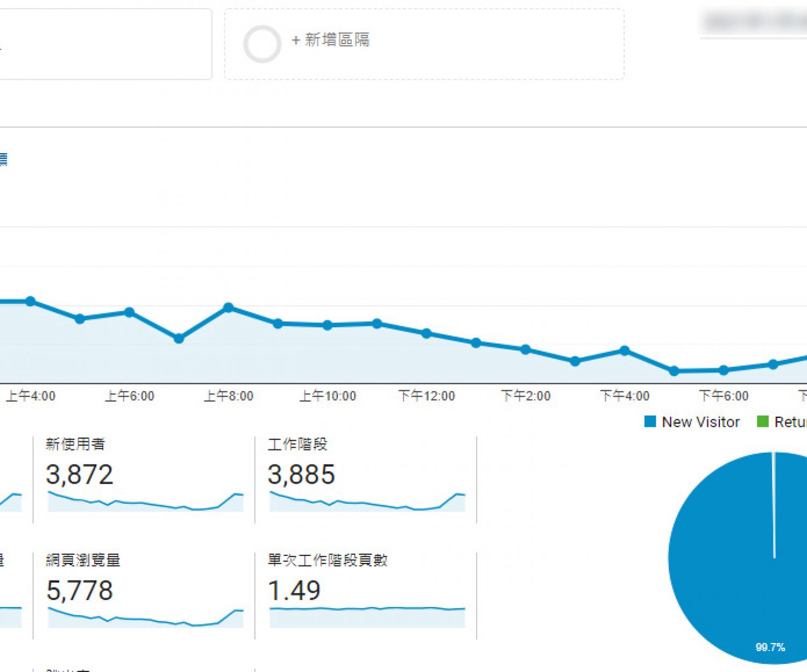This screenshot has height=672, width=807.
Task: Click the Returning Visitor green legend swatch
Action: [762, 422]
